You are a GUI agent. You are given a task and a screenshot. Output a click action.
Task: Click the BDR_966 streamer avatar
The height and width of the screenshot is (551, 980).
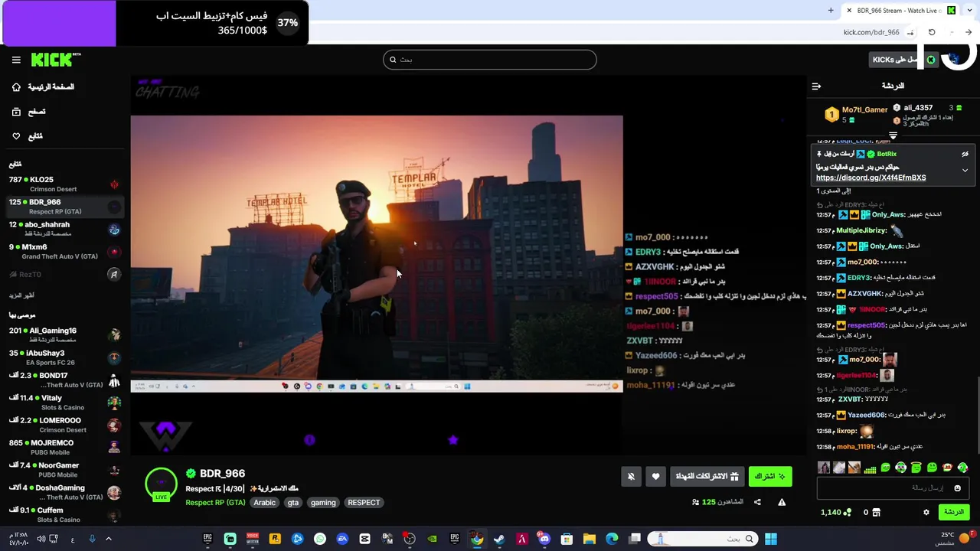click(x=161, y=484)
